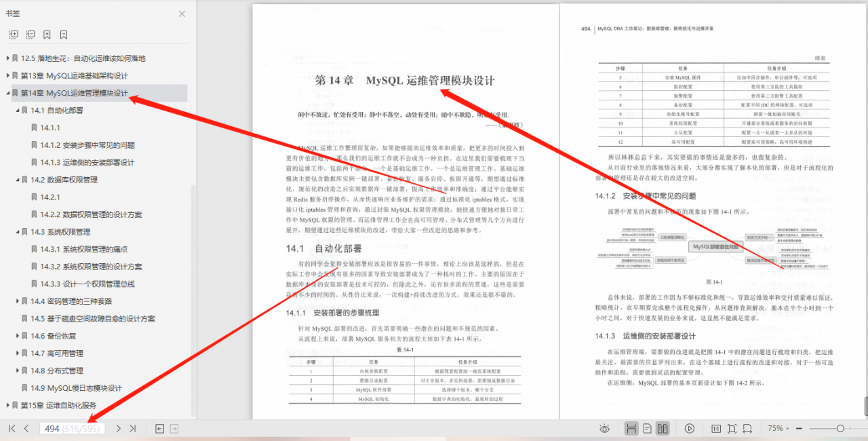The width and height of the screenshot is (868, 441).
Task: Click chapter title 第14章 MySQL运维管理模块设计
Action: 405,80
